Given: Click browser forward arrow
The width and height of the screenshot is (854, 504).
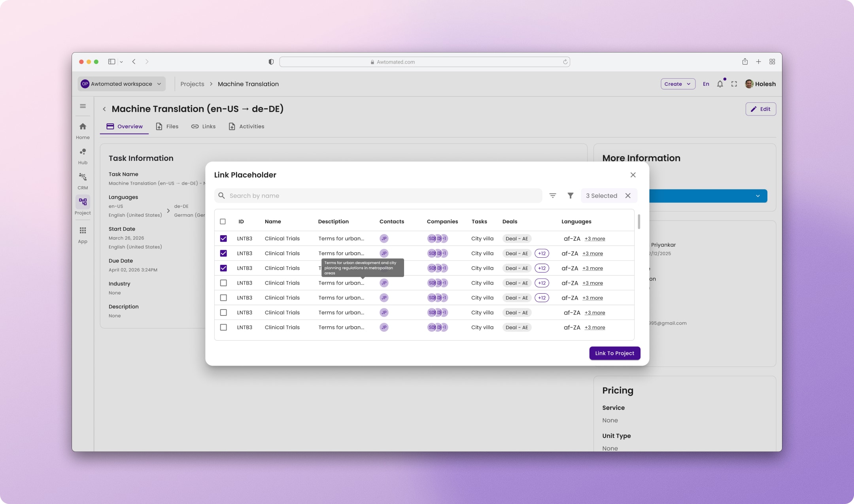Looking at the screenshot, I should point(147,62).
